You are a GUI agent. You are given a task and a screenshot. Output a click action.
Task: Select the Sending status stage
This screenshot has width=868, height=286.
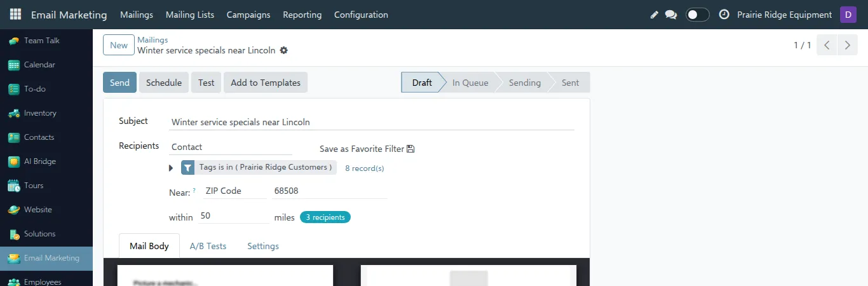[x=524, y=83]
